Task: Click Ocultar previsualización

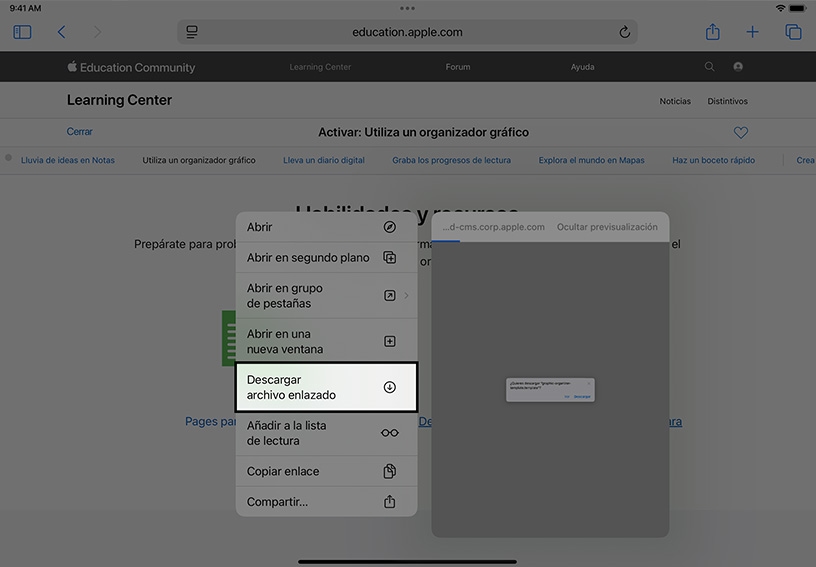Action: (607, 227)
